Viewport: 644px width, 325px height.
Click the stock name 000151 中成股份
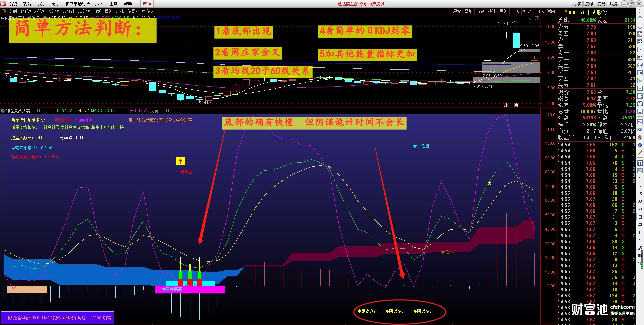click(x=588, y=12)
